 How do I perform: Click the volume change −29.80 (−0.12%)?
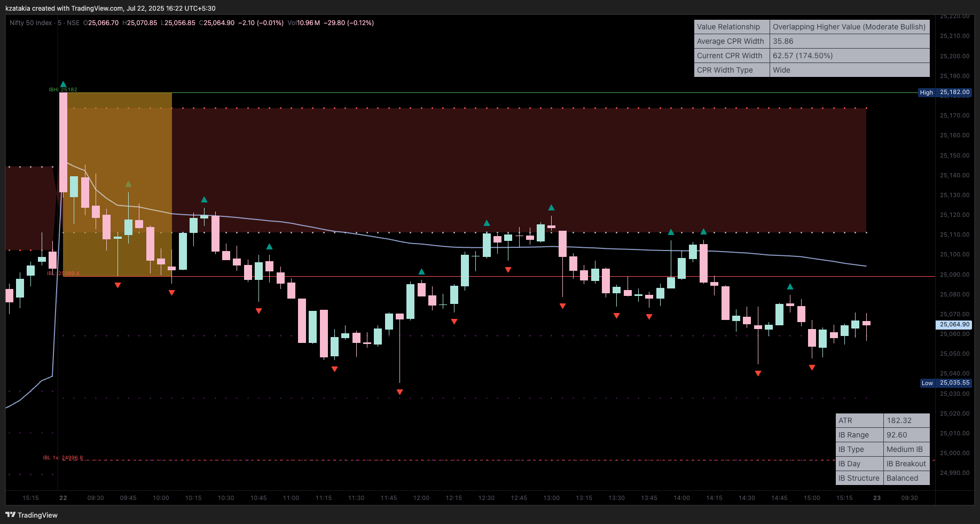coord(349,23)
